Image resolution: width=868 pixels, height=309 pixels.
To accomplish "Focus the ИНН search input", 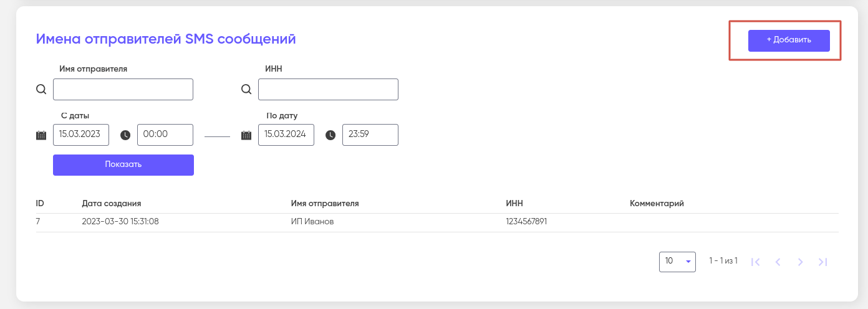I will point(328,89).
